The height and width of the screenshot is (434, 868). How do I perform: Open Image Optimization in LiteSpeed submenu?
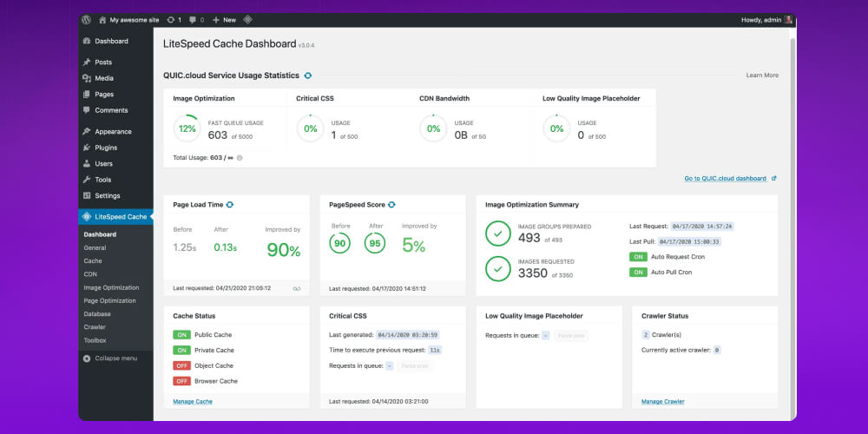[111, 287]
